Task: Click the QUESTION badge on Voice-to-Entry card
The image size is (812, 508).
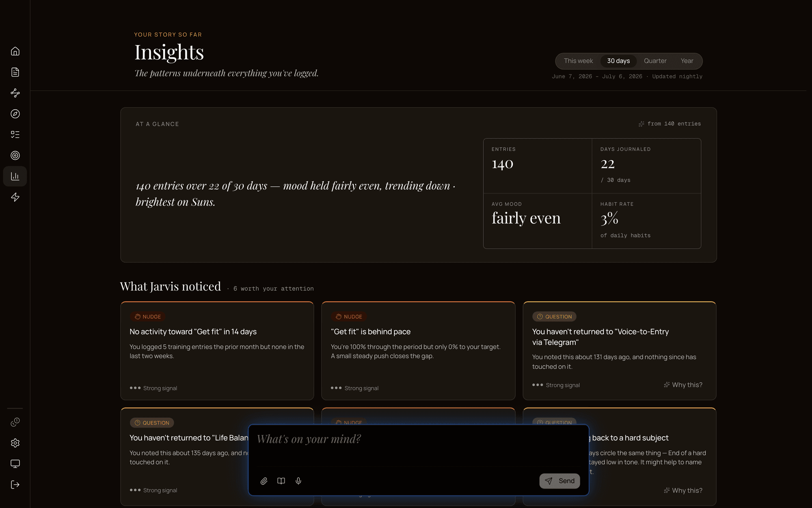Action: (x=554, y=317)
